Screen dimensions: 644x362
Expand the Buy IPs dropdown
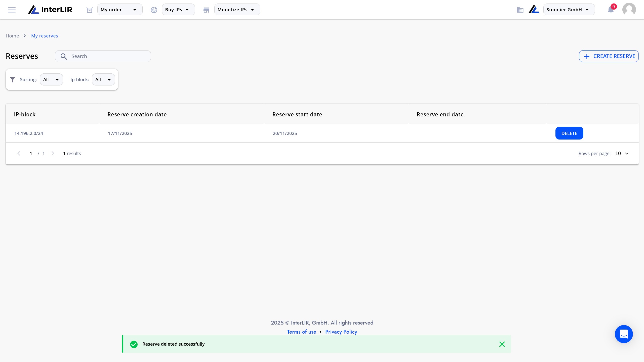pos(178,10)
